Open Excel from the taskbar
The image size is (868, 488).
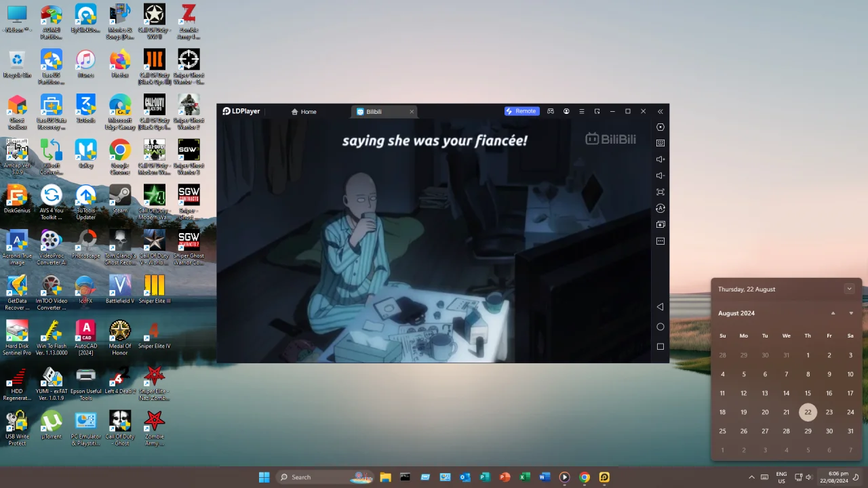tap(525, 477)
